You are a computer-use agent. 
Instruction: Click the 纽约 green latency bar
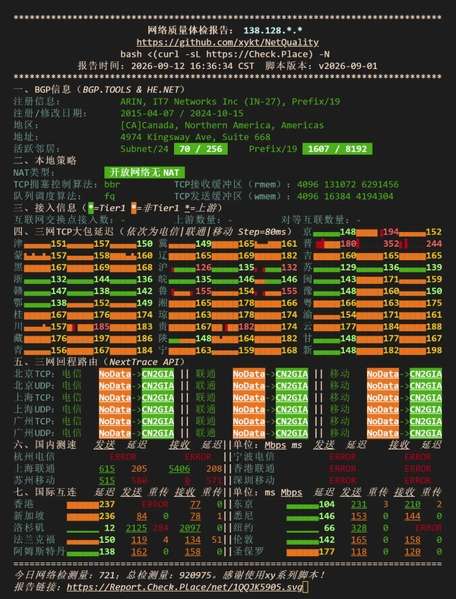[302, 531]
